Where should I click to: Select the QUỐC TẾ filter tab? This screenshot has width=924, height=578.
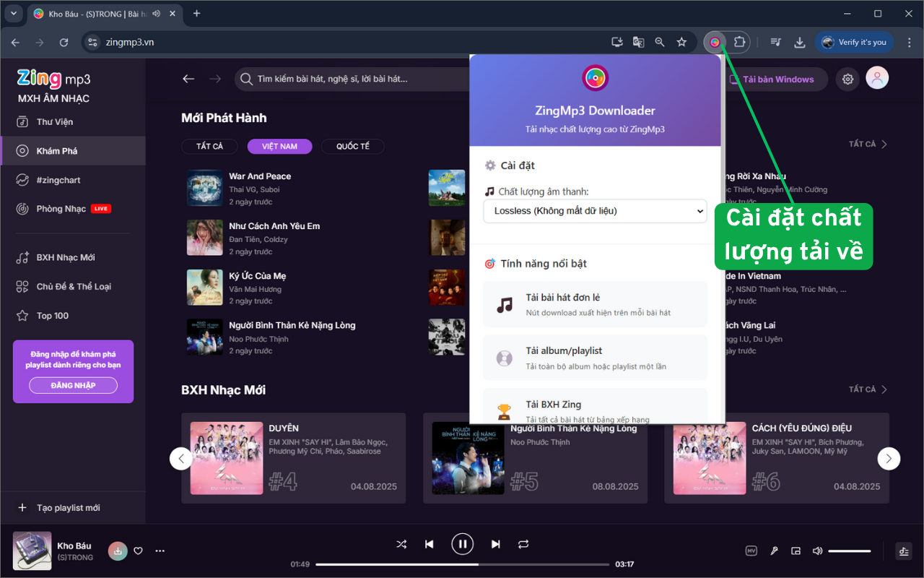click(353, 146)
